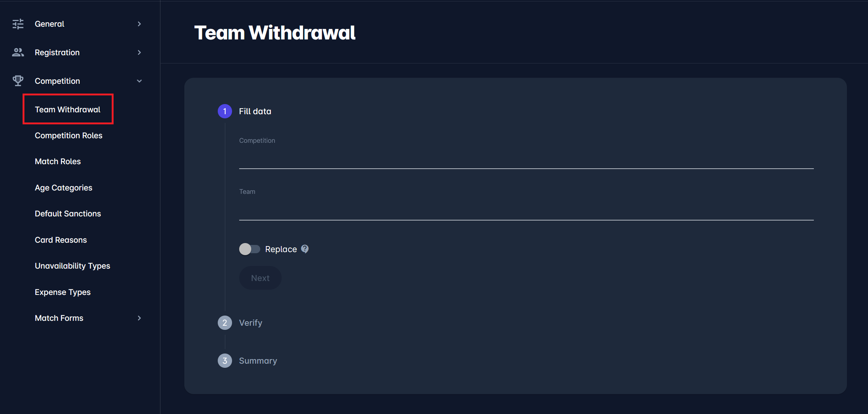Expand the General menu chevron
Image resolution: width=868 pixels, height=414 pixels.
coord(139,24)
